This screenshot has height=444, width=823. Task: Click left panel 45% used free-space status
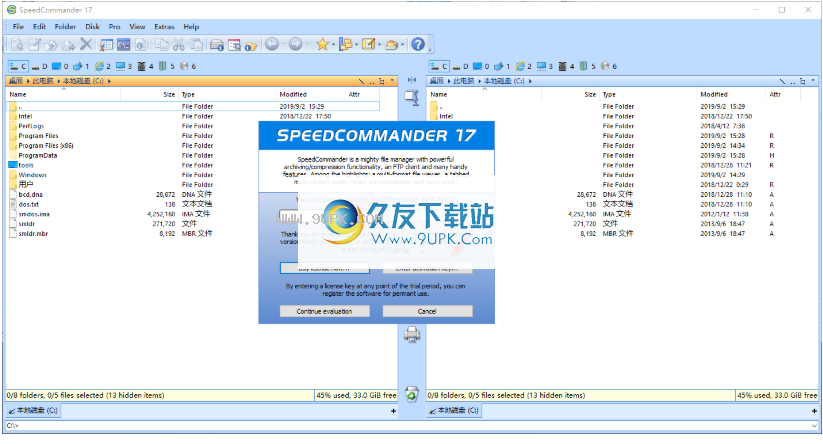[x=355, y=395]
